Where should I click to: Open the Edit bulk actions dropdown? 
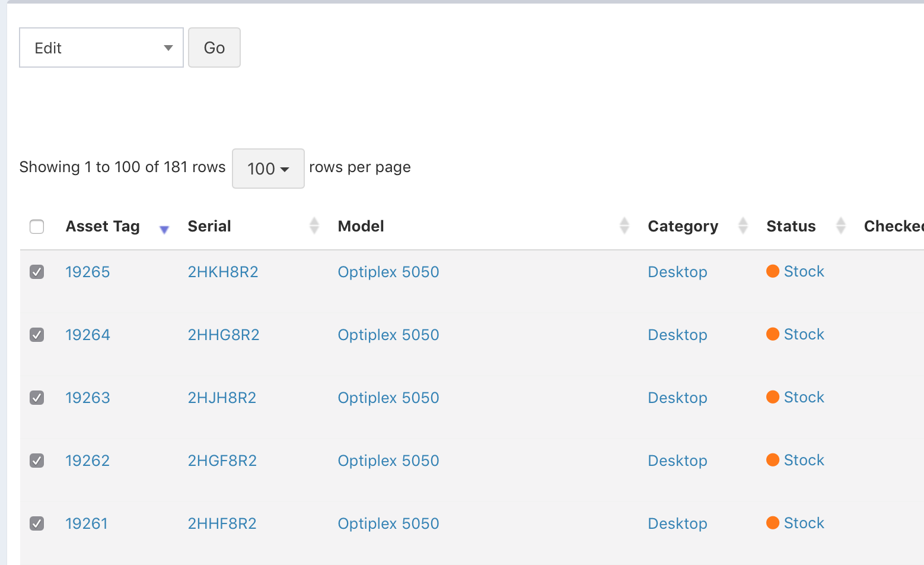101,47
